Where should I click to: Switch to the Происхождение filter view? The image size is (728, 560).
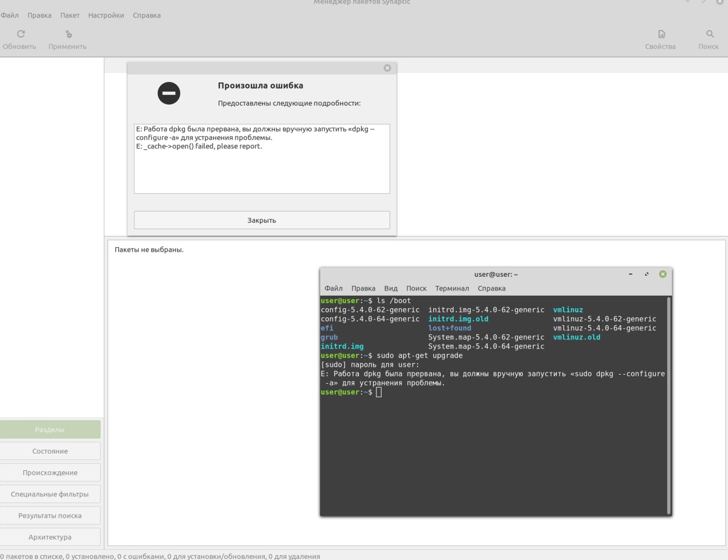click(50, 472)
